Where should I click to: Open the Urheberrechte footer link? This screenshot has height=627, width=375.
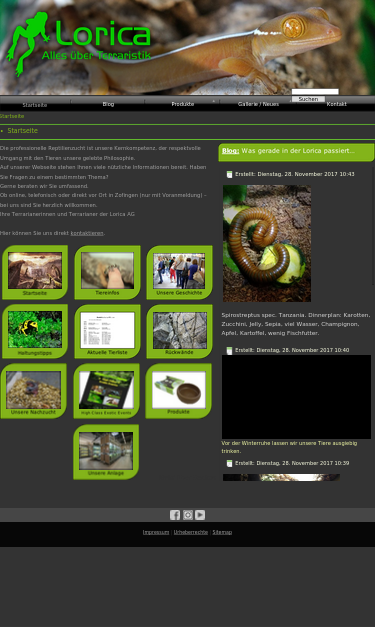point(191,532)
